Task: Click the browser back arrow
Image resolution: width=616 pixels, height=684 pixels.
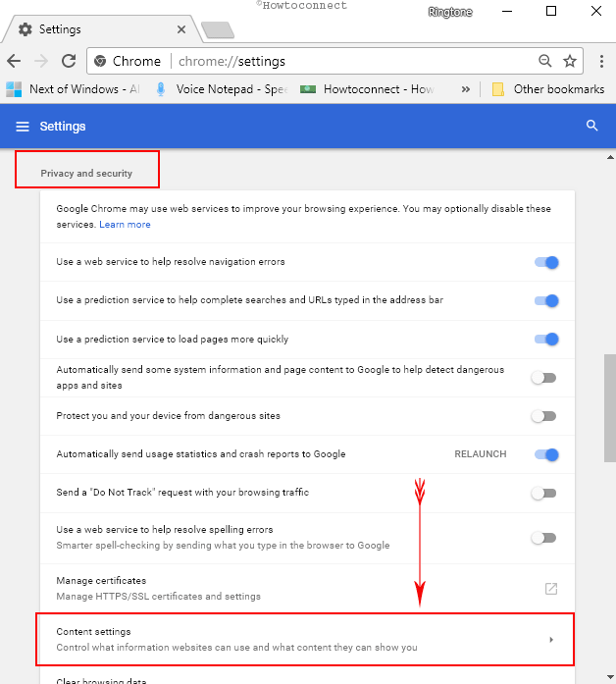Action: (14, 61)
